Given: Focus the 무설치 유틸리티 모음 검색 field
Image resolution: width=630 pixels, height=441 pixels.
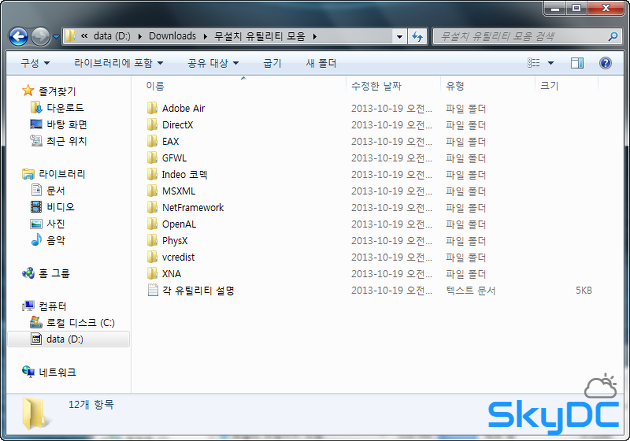Looking at the screenshot, I should click(x=526, y=37).
